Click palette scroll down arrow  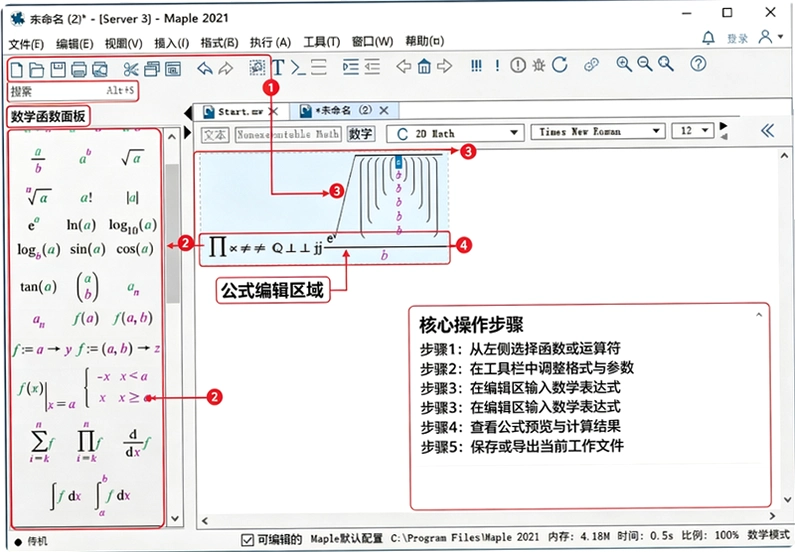click(x=174, y=519)
